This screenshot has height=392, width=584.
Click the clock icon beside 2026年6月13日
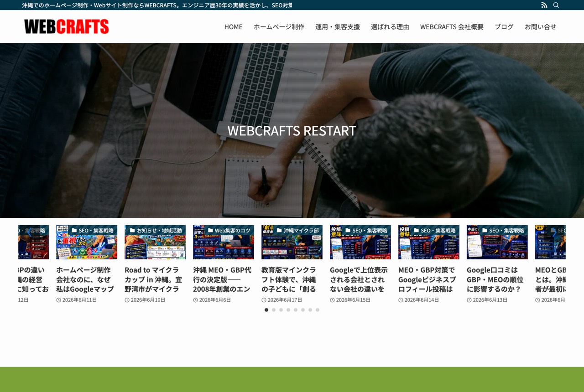469,300
